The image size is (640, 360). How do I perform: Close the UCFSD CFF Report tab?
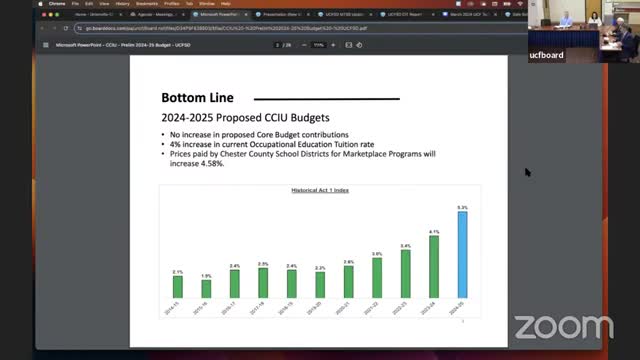click(x=433, y=14)
